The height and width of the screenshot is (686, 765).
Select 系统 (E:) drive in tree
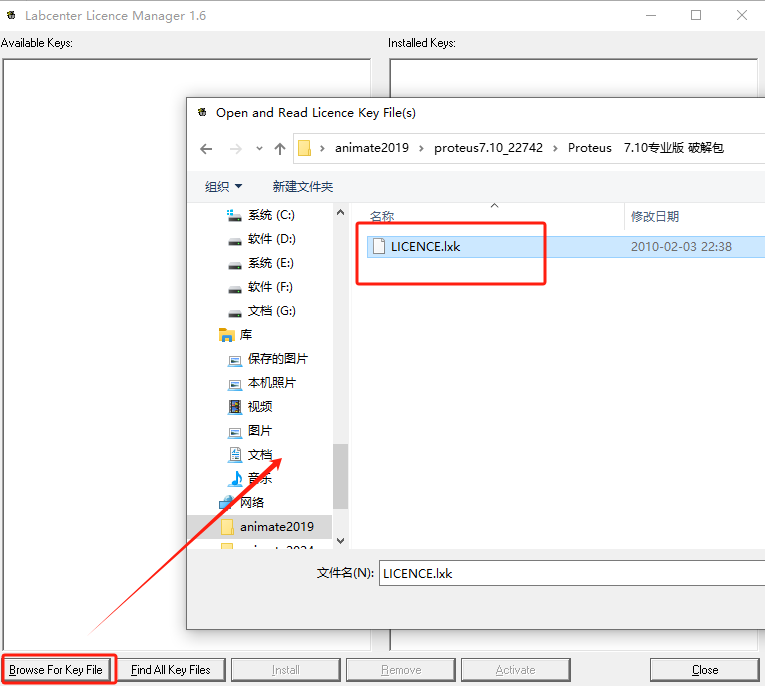tap(270, 263)
